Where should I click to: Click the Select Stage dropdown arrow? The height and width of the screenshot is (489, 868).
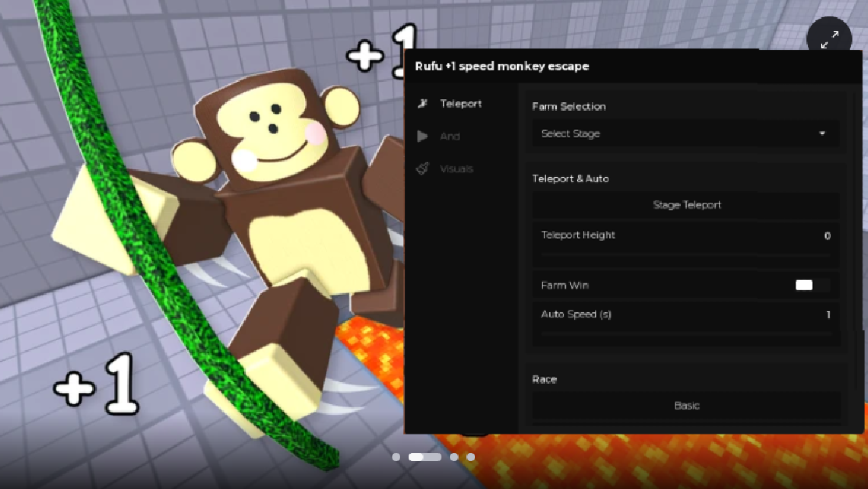(822, 133)
